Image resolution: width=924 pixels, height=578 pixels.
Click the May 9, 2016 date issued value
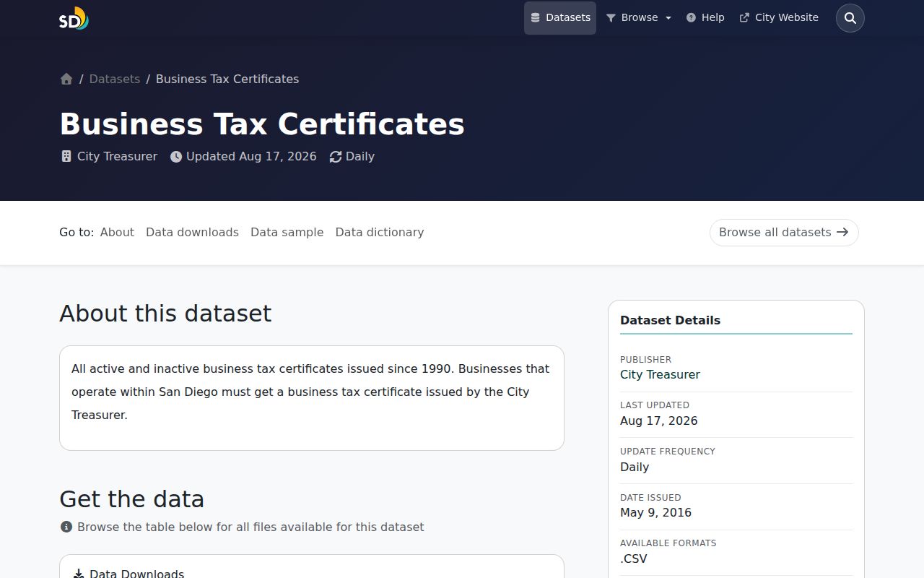[655, 512]
